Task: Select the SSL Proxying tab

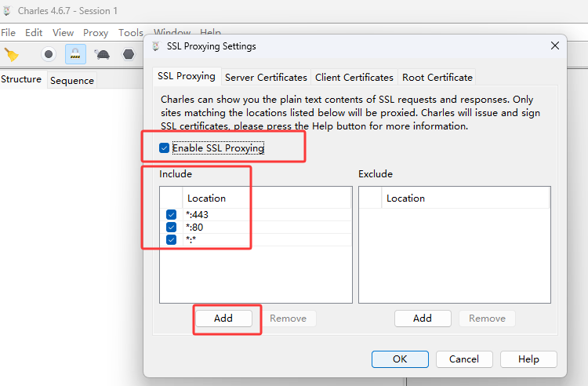Action: click(187, 76)
